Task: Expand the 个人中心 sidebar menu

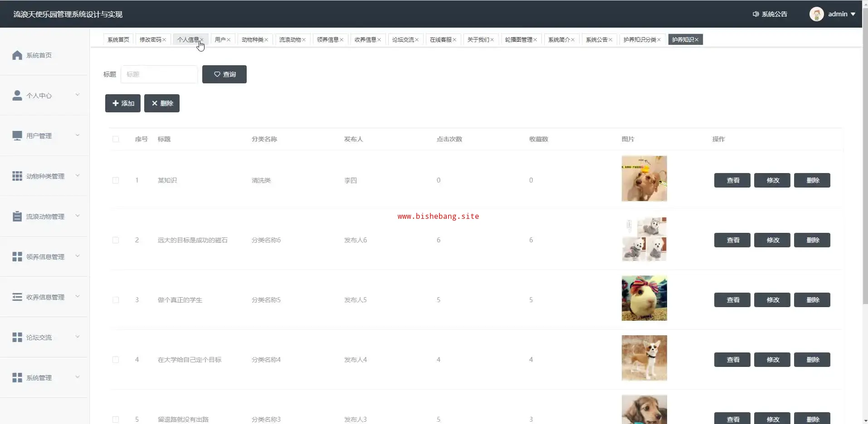Action: click(x=78, y=95)
